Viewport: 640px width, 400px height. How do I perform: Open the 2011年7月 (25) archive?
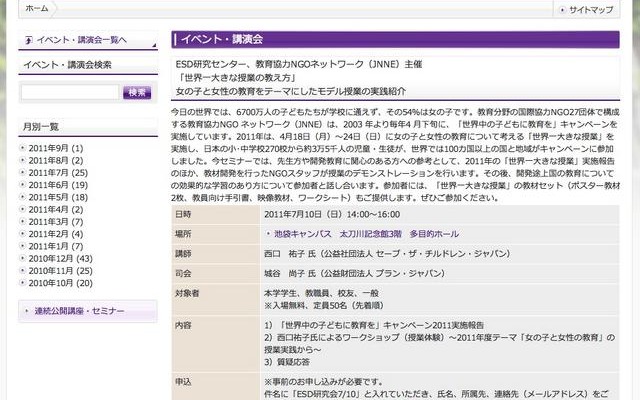[58, 173]
